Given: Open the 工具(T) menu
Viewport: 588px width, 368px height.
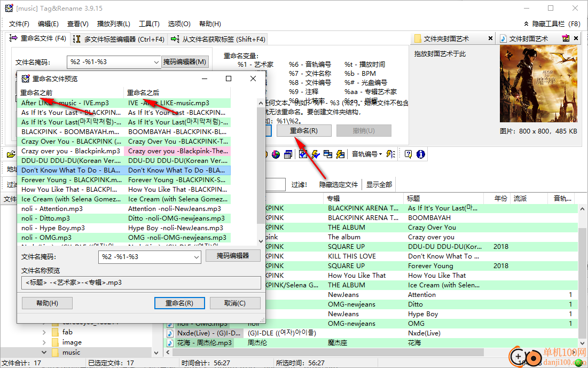Looking at the screenshot, I should [149, 24].
